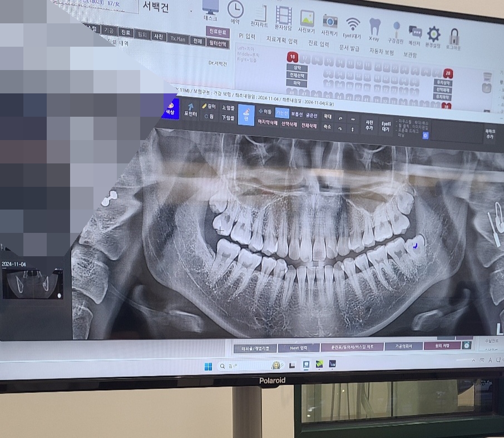Click the blue settings icon in the hint panel
504x438 pixels.
click(425, 136)
